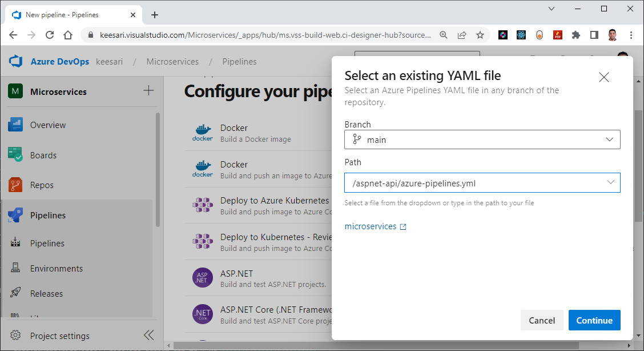The height and width of the screenshot is (351, 644).
Task: Open the browser side panel icon
Action: [594, 35]
